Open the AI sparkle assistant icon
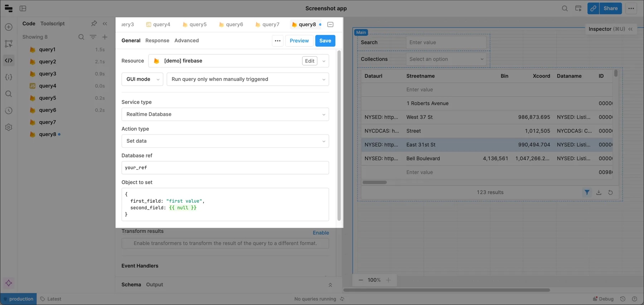This screenshot has height=305, width=644. coord(9,283)
